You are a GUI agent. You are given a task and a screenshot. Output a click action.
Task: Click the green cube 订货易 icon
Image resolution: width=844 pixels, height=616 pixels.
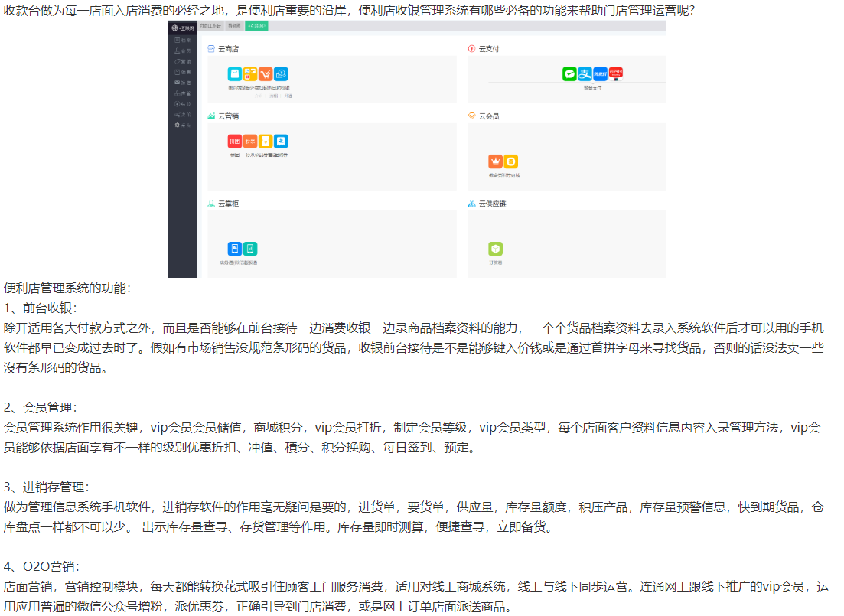495,249
